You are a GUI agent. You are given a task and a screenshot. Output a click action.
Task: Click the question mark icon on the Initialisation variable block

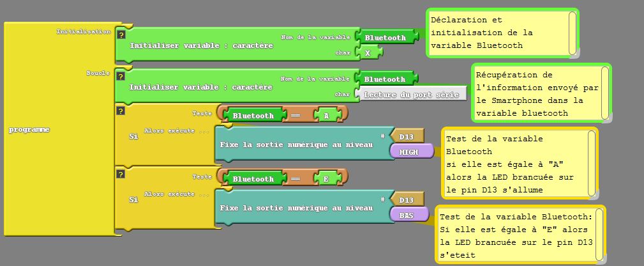pyautogui.click(x=121, y=35)
